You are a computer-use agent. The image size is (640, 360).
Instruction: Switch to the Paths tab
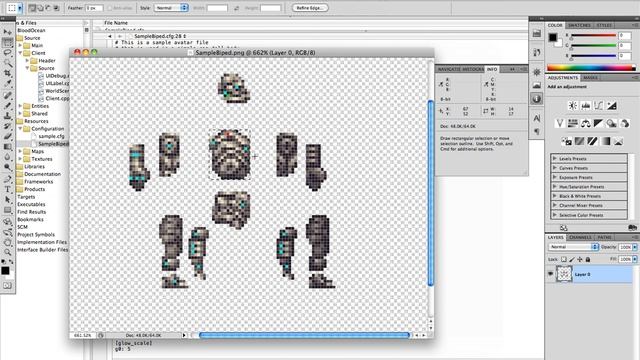tap(604, 237)
